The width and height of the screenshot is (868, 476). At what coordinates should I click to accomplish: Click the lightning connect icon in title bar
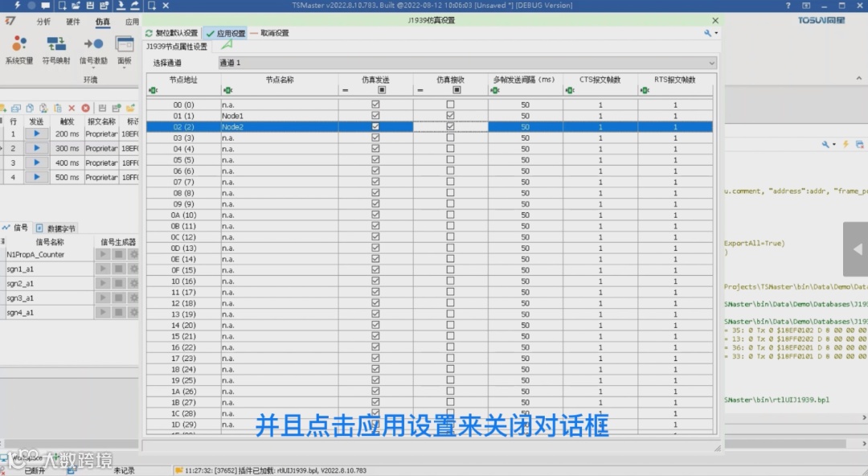pos(17,5)
